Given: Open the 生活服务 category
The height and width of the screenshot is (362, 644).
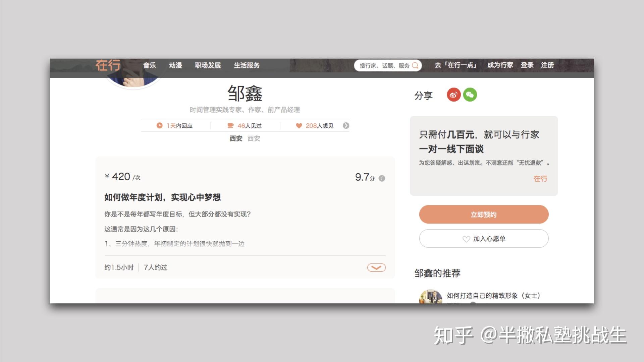Looking at the screenshot, I should (247, 65).
